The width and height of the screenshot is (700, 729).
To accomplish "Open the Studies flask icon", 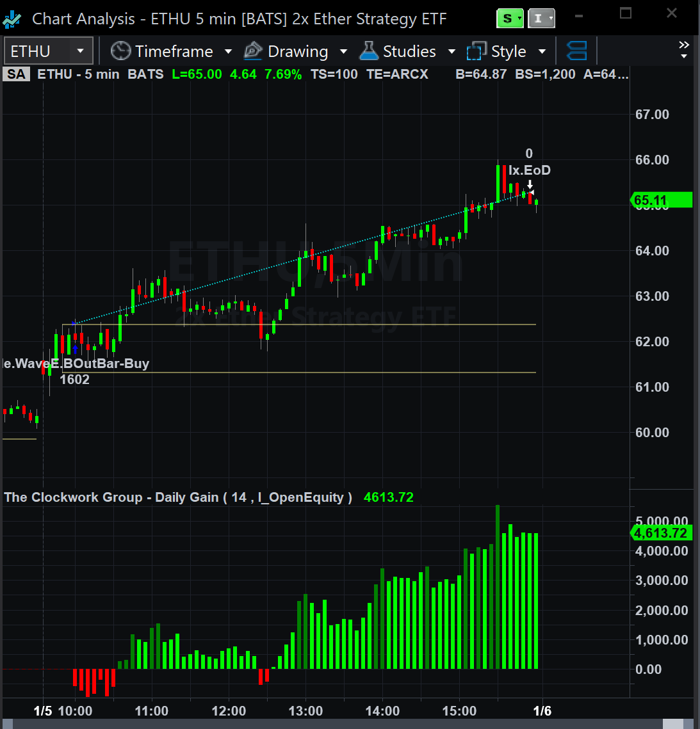I will pos(369,51).
